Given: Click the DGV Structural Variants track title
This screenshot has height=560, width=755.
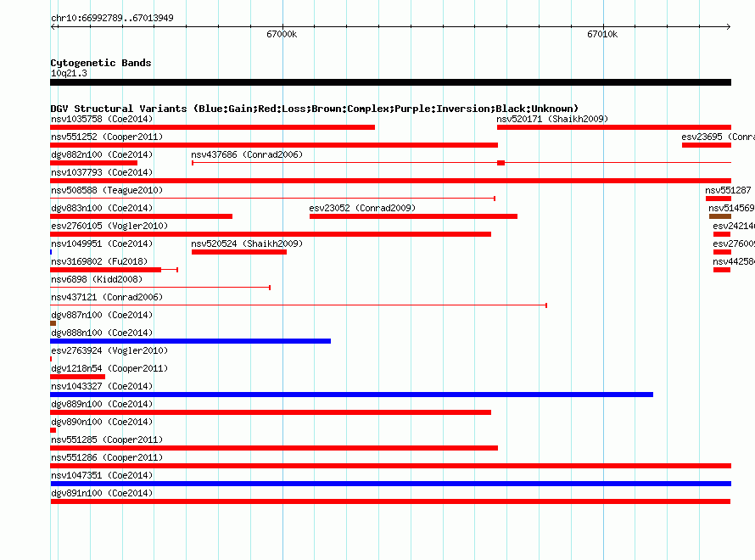Looking at the screenshot, I should pyautogui.click(x=315, y=109).
